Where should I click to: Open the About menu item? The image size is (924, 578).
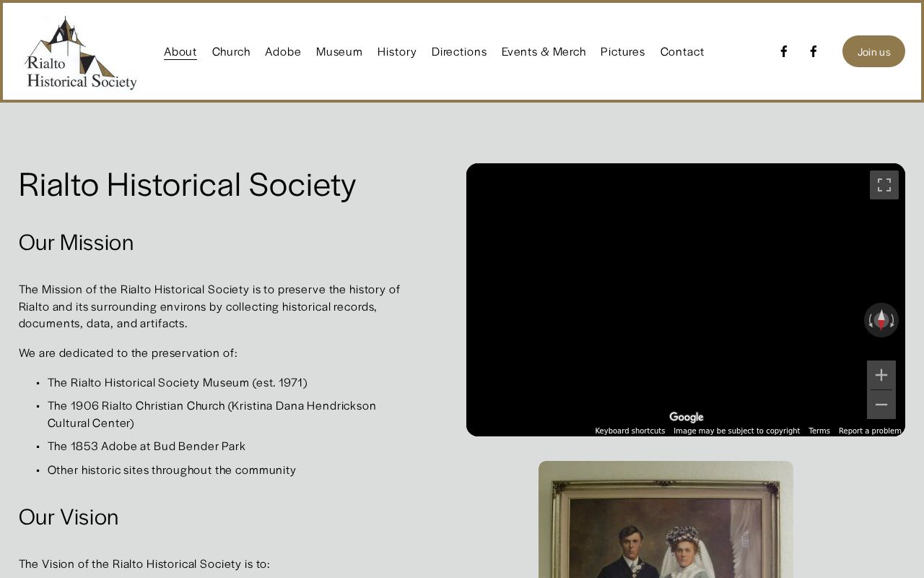tap(180, 51)
